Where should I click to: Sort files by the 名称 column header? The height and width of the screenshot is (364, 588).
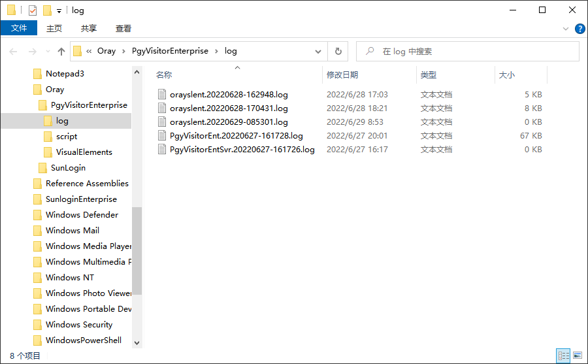pos(164,75)
